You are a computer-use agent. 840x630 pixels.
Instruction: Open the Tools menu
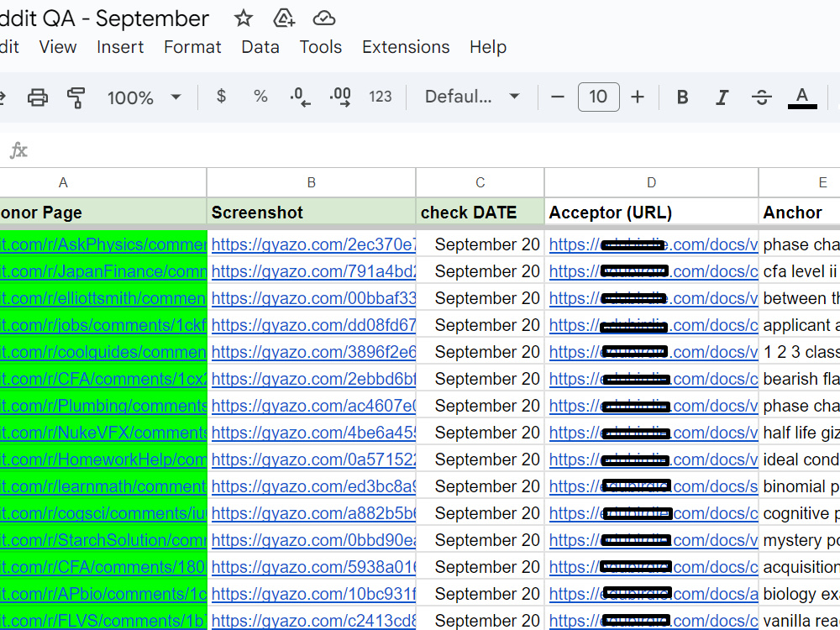[x=320, y=47]
